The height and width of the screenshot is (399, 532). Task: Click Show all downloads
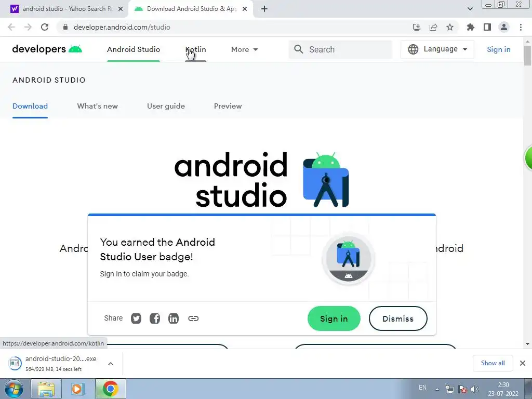[x=493, y=363]
